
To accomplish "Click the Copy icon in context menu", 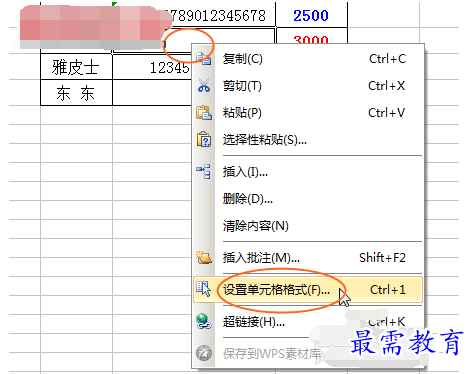I will pos(204,59).
